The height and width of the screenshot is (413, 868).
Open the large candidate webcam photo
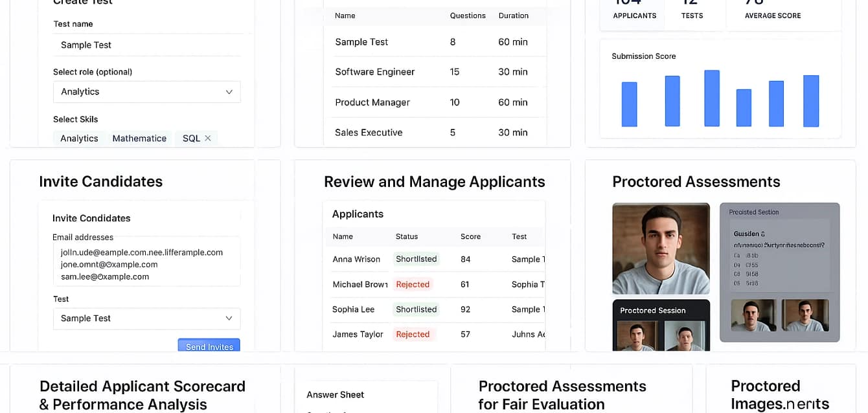coord(661,249)
